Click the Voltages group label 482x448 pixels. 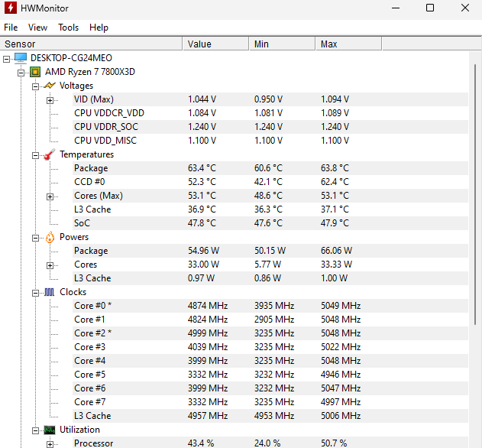(76, 86)
